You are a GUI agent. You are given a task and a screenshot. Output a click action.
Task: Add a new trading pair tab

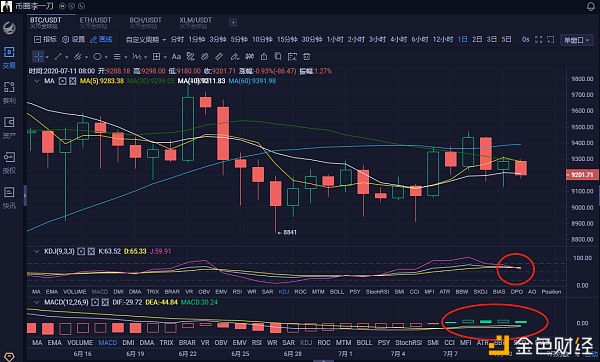click(x=233, y=23)
